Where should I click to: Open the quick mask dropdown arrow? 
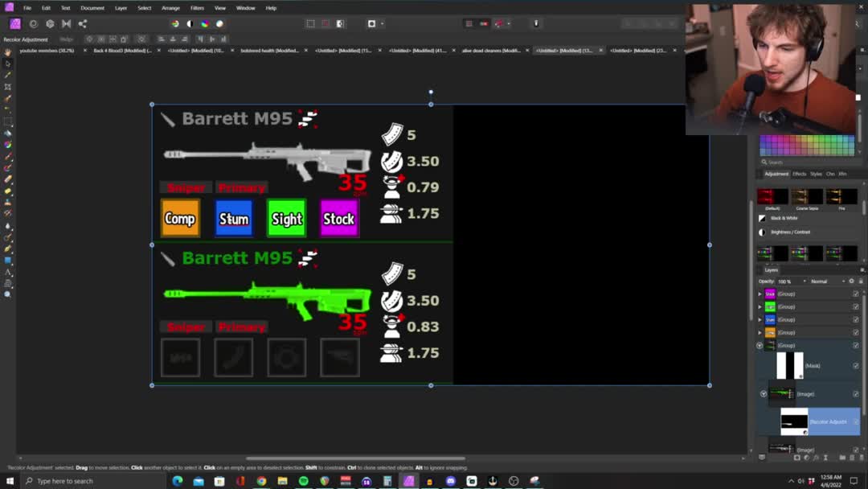382,24
